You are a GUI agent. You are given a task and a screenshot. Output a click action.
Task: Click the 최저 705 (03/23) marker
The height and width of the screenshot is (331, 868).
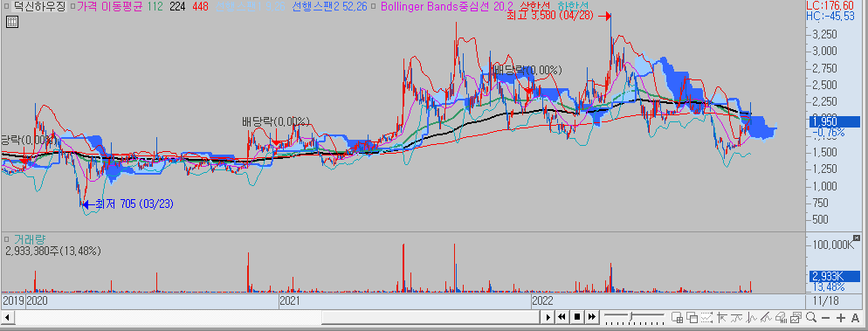pos(127,204)
